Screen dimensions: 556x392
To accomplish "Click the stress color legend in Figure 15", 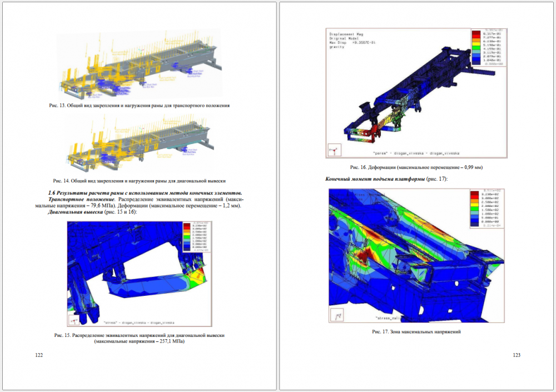I will tap(194, 237).
